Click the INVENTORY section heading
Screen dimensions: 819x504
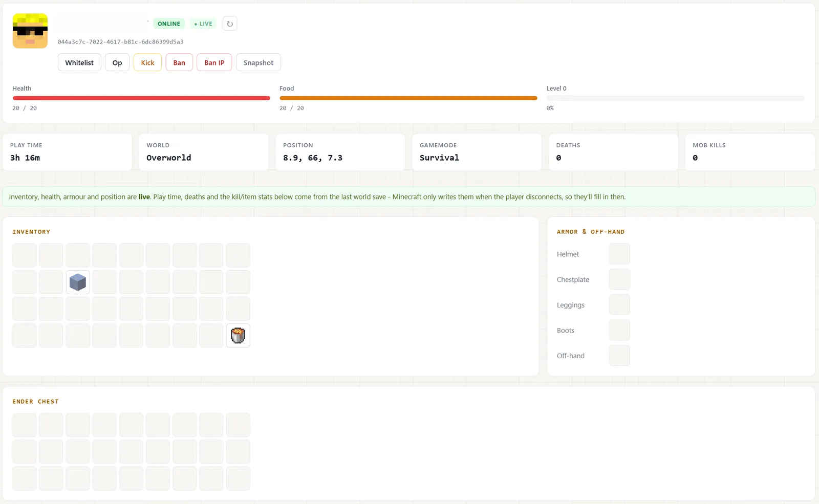31,232
